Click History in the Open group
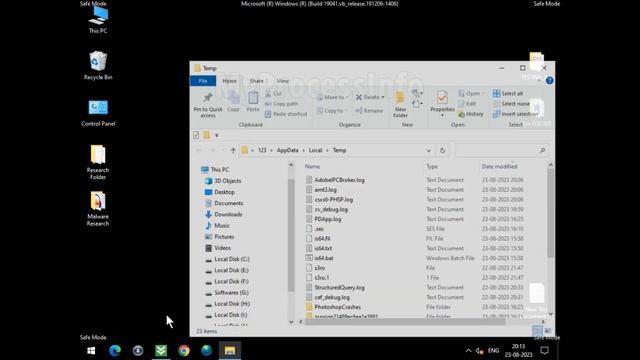 point(471,114)
